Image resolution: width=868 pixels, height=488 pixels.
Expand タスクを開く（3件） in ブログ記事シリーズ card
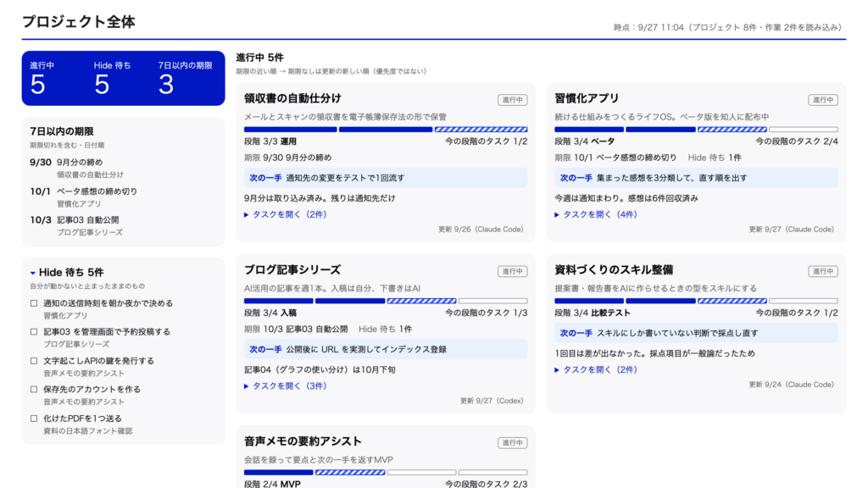(285, 385)
